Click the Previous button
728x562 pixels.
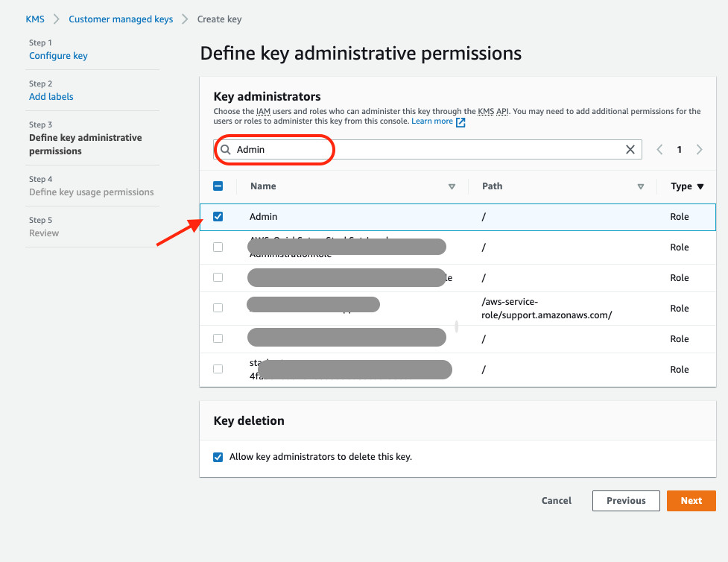[626, 500]
